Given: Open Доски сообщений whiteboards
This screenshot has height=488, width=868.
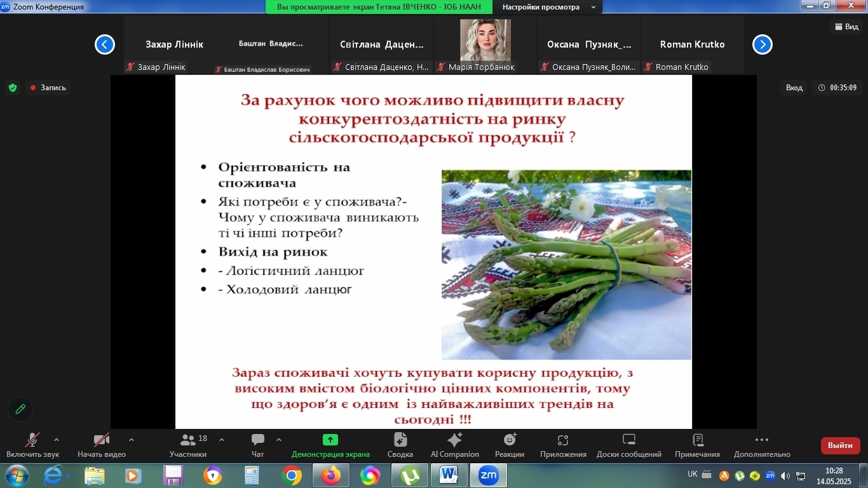Looking at the screenshot, I should tap(629, 445).
